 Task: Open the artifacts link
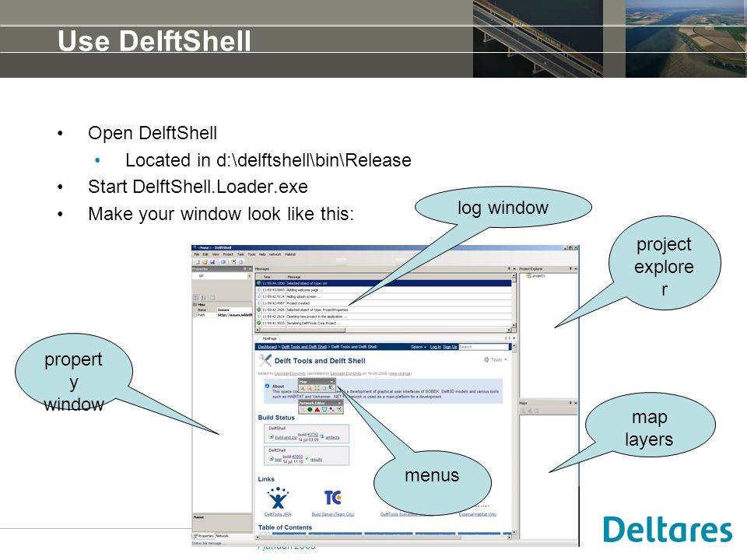pos(332,437)
